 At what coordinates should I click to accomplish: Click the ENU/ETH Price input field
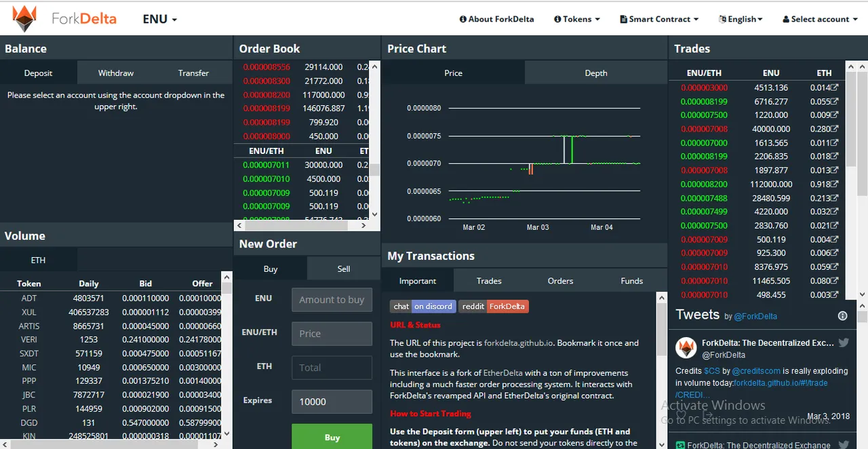(x=332, y=334)
